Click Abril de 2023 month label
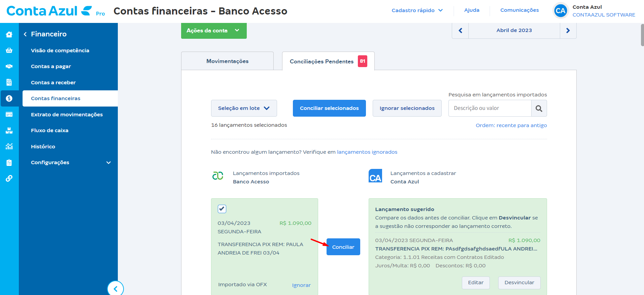 (x=514, y=30)
